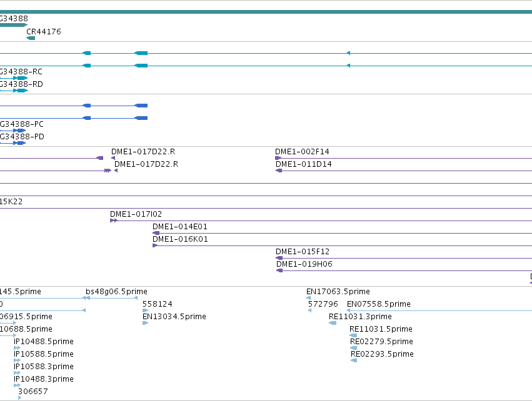The image size is (532, 401).
Task: Click the RE11031.5prime label
Action: point(381,329)
